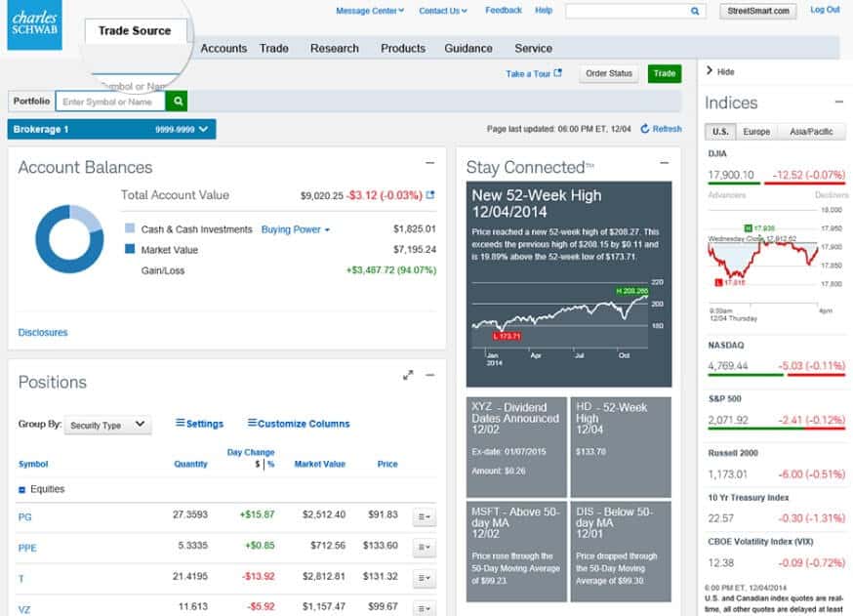Minimize the Indices panel
This screenshot has width=853, height=616.
coord(839,102)
